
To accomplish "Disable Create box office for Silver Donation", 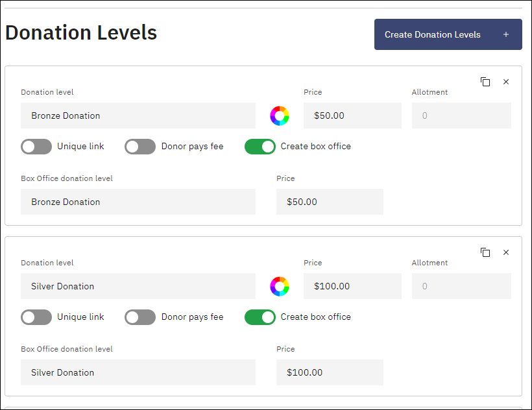I will pos(260,317).
